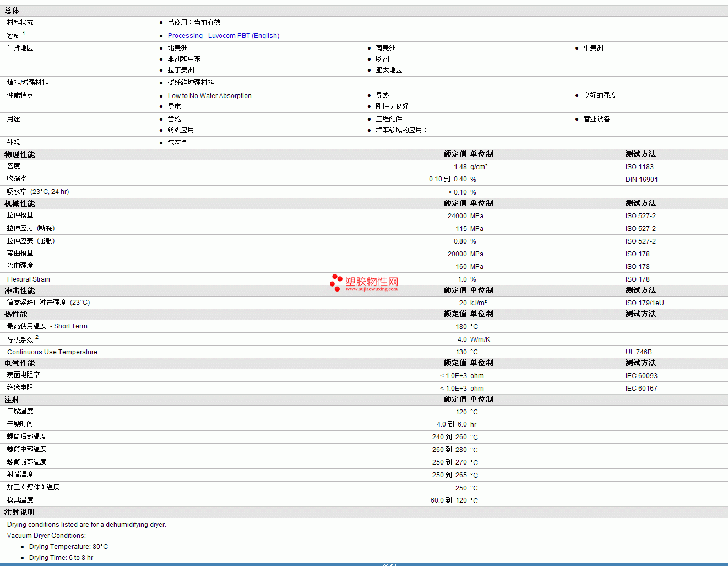Click the 塑胶物性网 watermark logo link
The image size is (728, 566).
click(x=364, y=283)
